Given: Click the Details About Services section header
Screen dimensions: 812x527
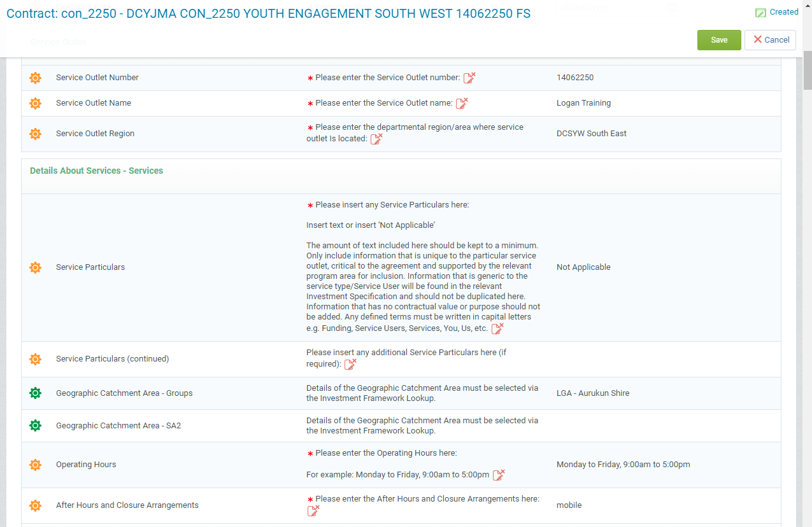Looking at the screenshot, I should tap(97, 171).
